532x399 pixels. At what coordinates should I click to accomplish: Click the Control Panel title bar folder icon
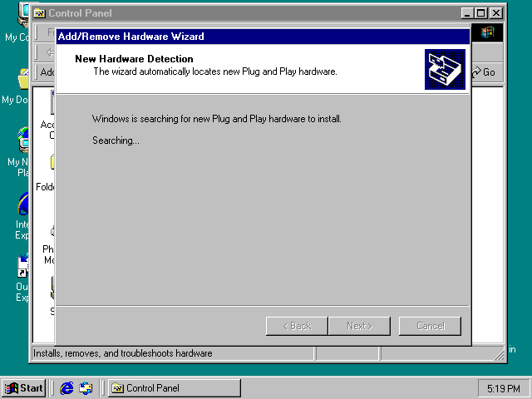[40, 13]
